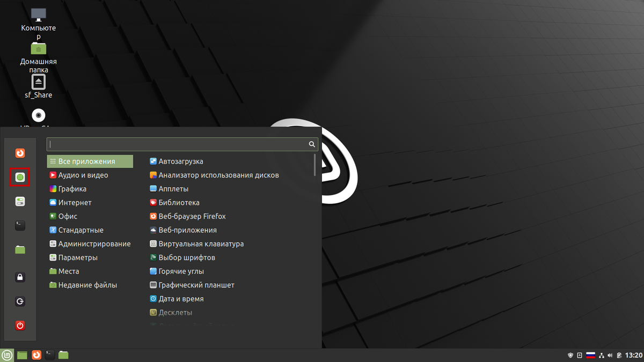Screen dimensions: 644x362
Task: Select the Администрирование category
Action: coord(90,244)
